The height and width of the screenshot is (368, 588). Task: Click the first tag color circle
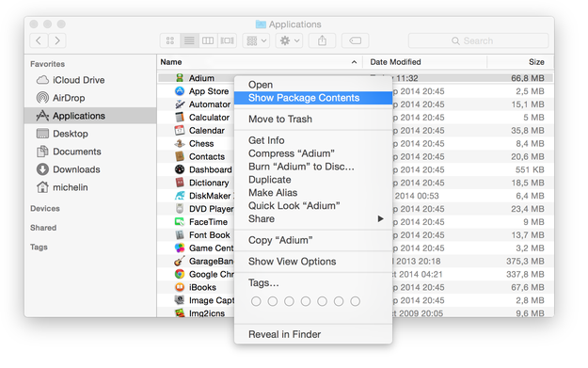(256, 301)
